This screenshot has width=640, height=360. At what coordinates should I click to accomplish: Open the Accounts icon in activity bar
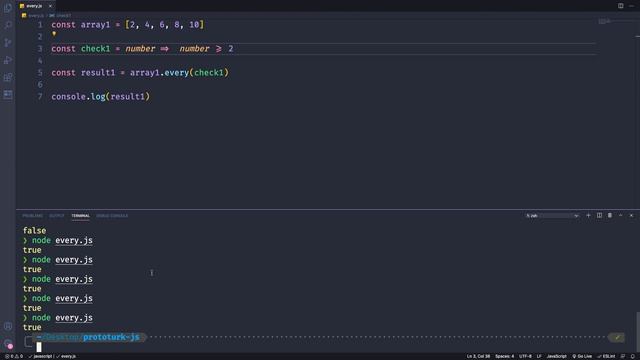pos(8,326)
